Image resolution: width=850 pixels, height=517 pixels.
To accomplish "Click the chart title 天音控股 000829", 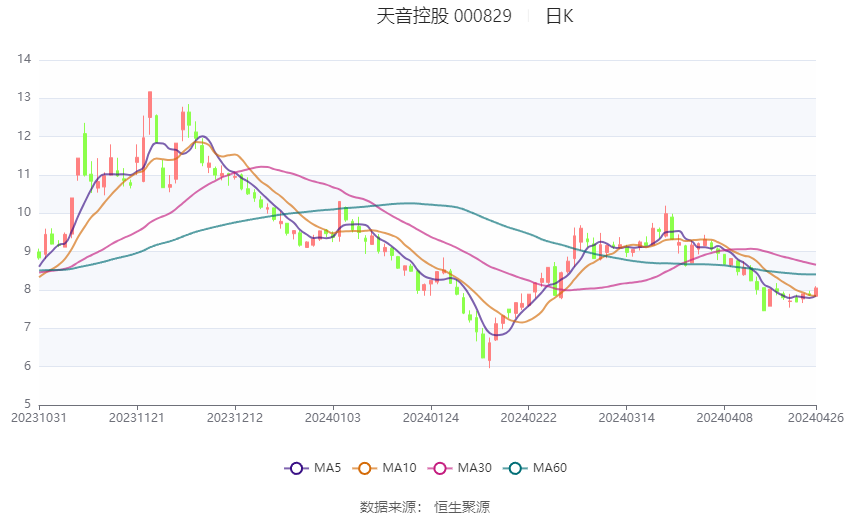I will coord(444,16).
